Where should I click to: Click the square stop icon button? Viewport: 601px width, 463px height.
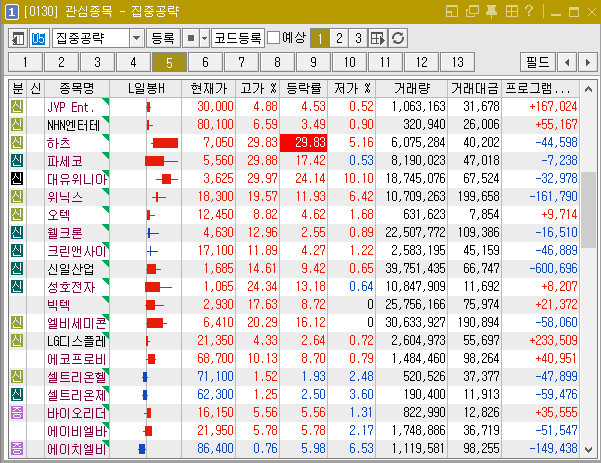(191, 38)
